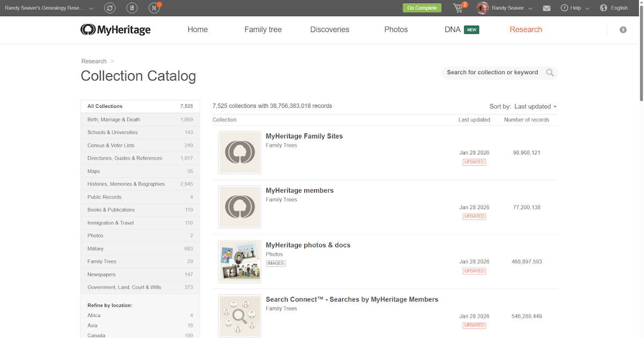Click the search magnifier icon
This screenshot has width=644, height=338.
(550, 72)
